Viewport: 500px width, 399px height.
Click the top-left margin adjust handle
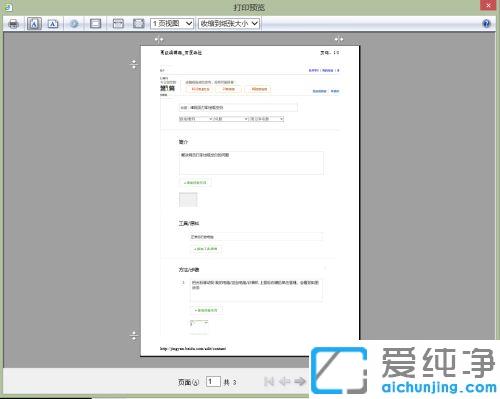pyautogui.click(x=159, y=40)
